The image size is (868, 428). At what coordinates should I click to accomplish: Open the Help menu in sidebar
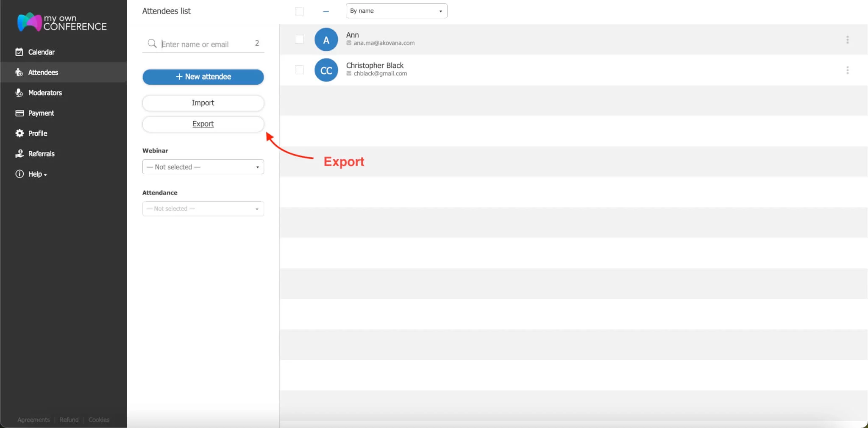tap(37, 174)
